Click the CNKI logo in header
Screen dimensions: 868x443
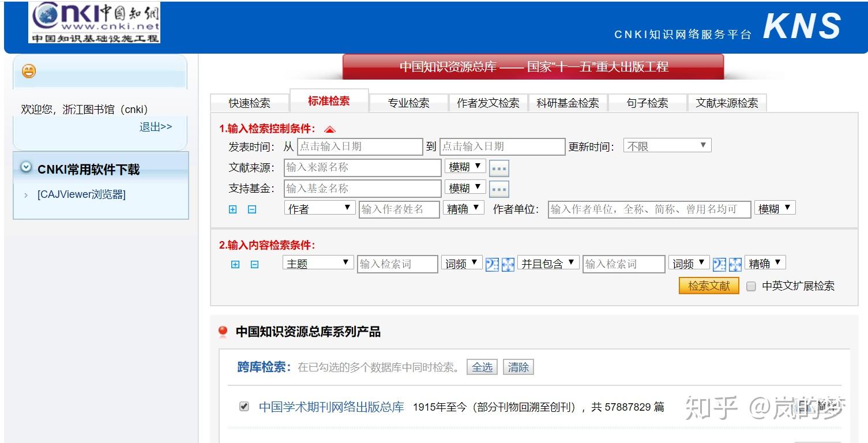pos(95,22)
